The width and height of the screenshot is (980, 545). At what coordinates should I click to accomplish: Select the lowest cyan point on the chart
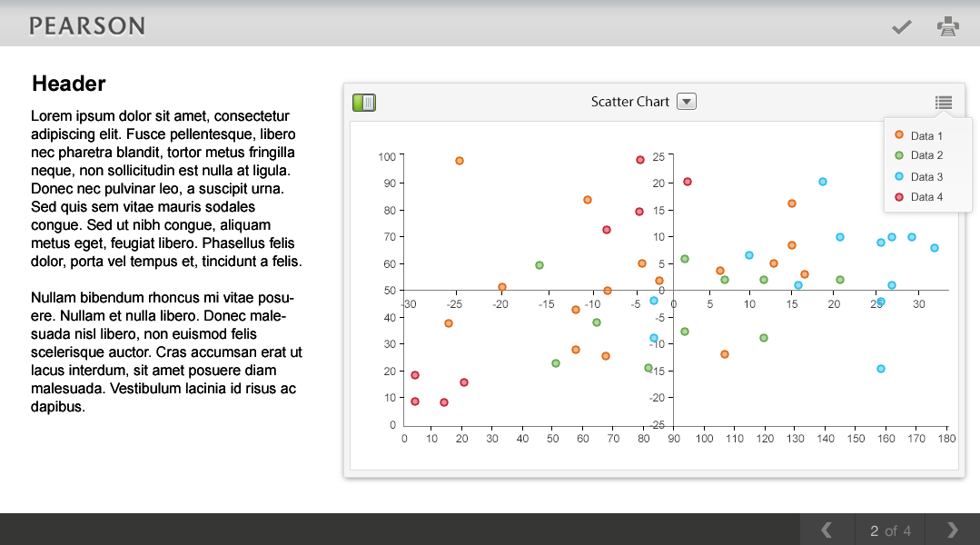(x=881, y=369)
